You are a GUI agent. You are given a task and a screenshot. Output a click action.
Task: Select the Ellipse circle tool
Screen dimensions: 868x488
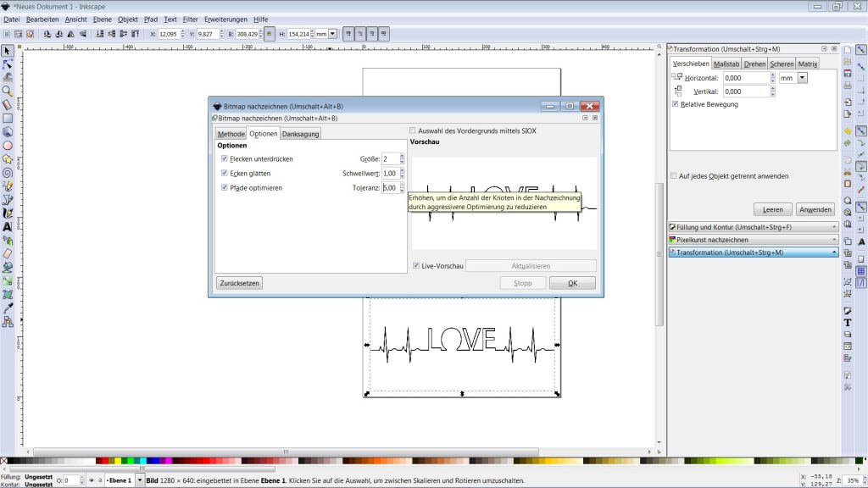8,145
